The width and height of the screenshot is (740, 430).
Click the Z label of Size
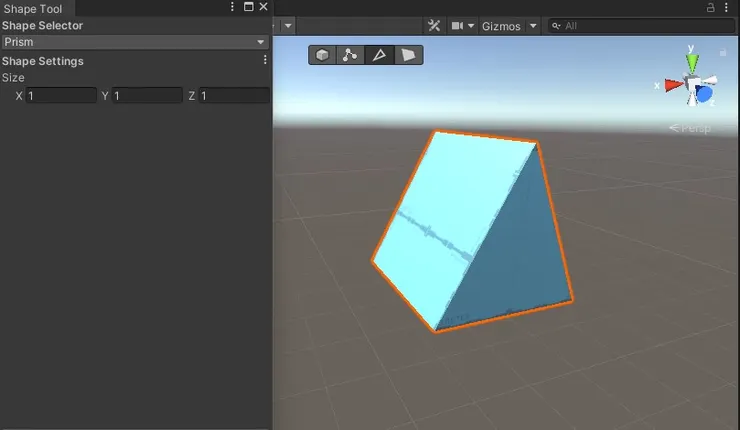[192, 96]
